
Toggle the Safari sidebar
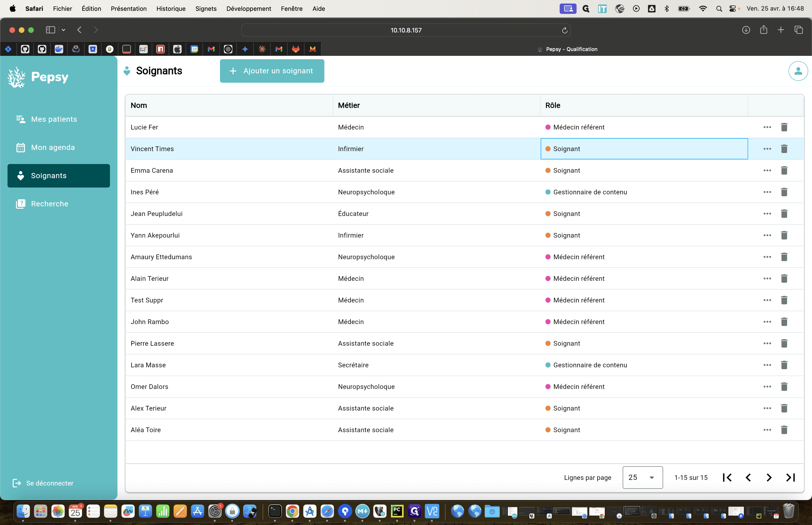point(51,30)
